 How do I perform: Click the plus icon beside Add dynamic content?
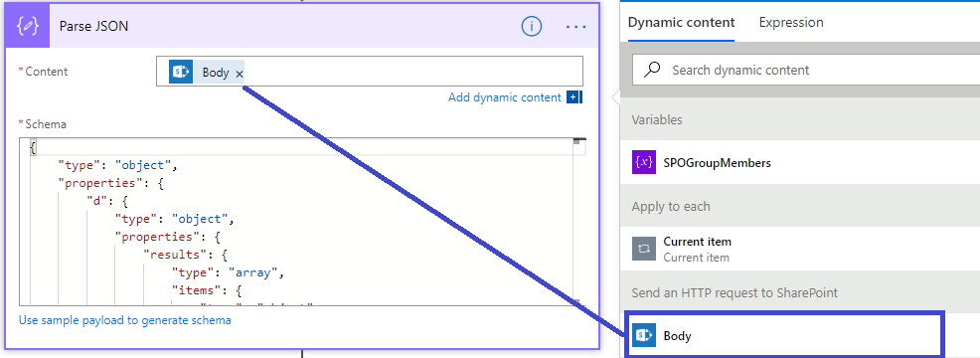click(x=573, y=97)
